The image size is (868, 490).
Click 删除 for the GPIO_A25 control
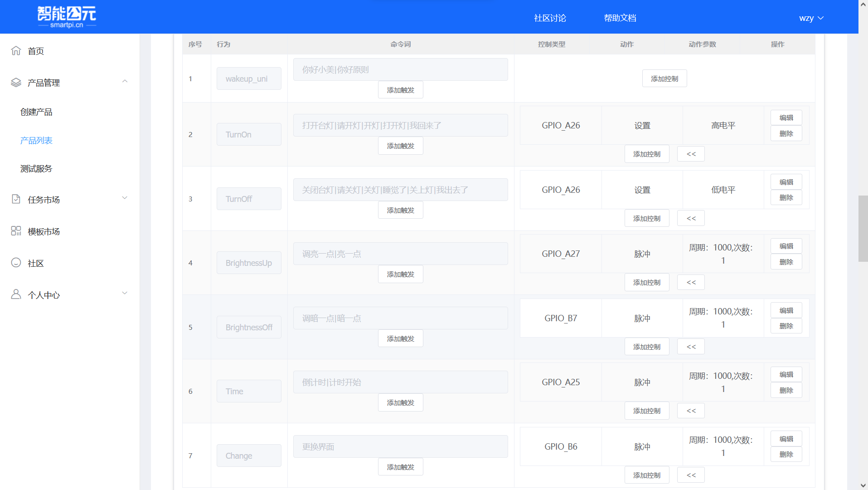[x=786, y=390]
